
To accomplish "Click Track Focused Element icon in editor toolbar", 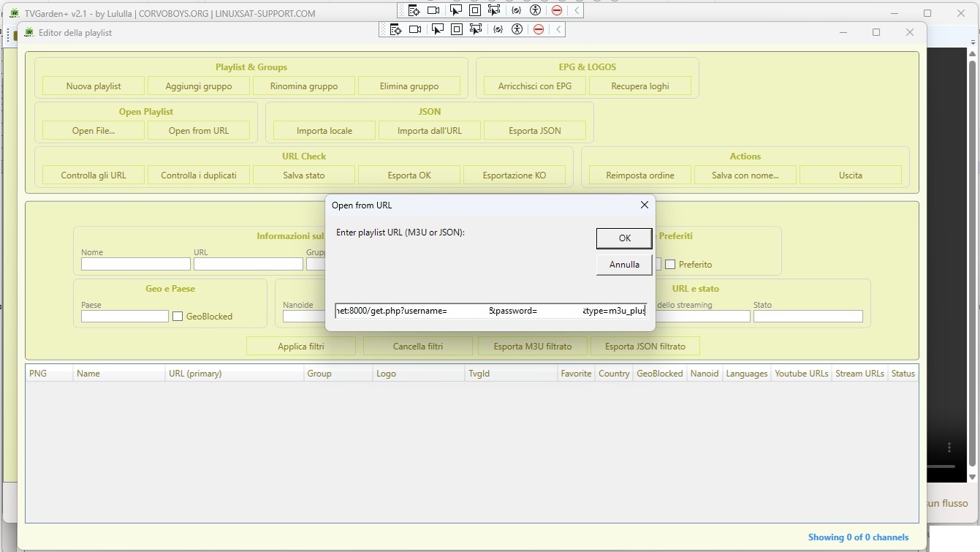I will pyautogui.click(x=476, y=29).
